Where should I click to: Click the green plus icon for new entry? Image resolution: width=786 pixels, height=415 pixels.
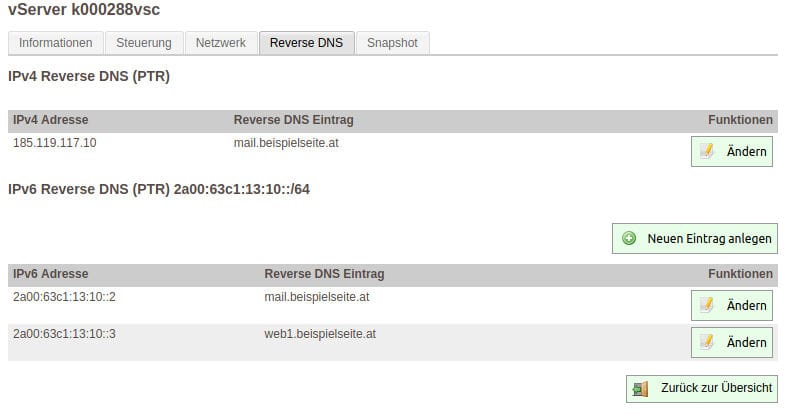tap(629, 238)
